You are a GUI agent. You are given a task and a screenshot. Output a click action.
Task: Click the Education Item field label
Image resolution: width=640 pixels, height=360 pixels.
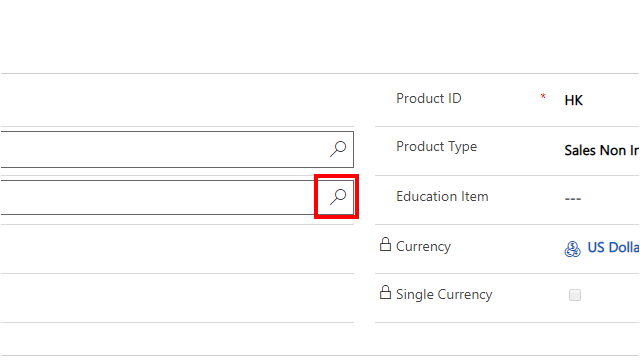pyautogui.click(x=442, y=196)
